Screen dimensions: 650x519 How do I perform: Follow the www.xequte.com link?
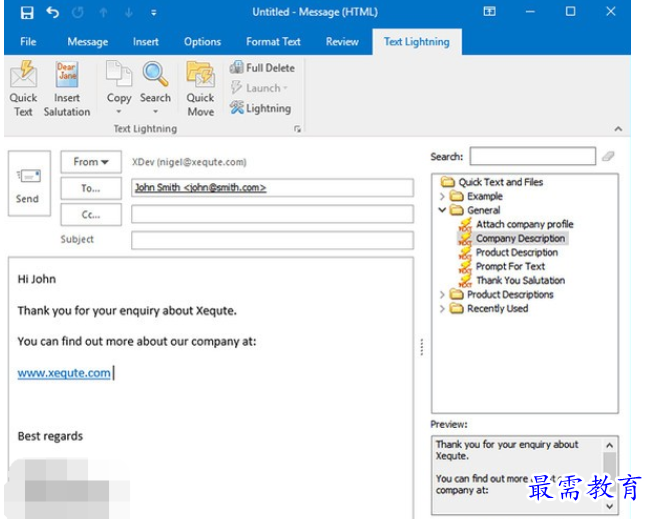click(64, 373)
